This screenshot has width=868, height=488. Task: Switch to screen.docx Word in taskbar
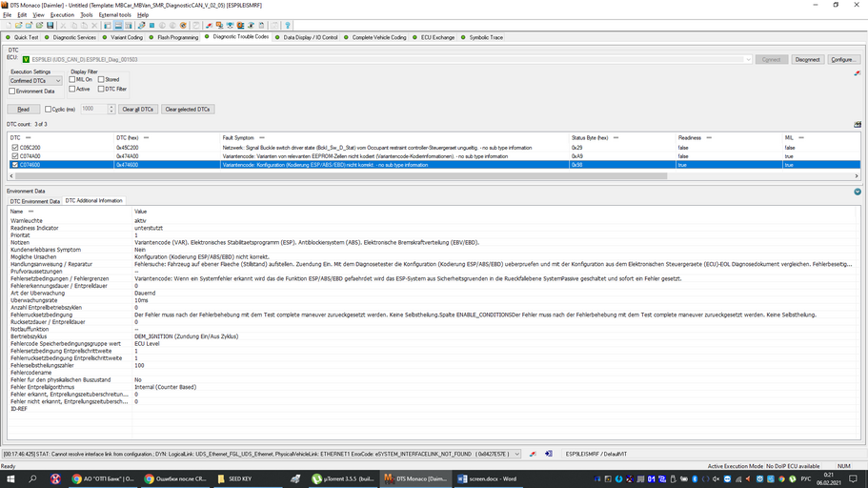(x=487, y=478)
